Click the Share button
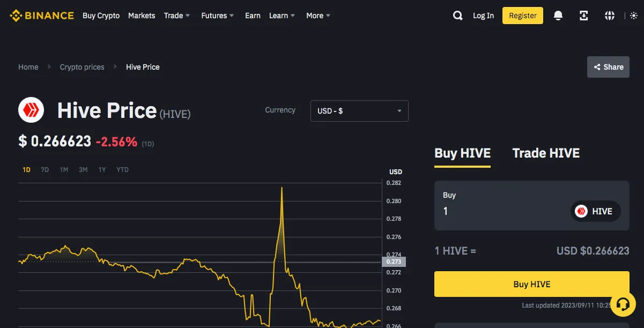Image resolution: width=644 pixels, height=328 pixels. pos(608,67)
